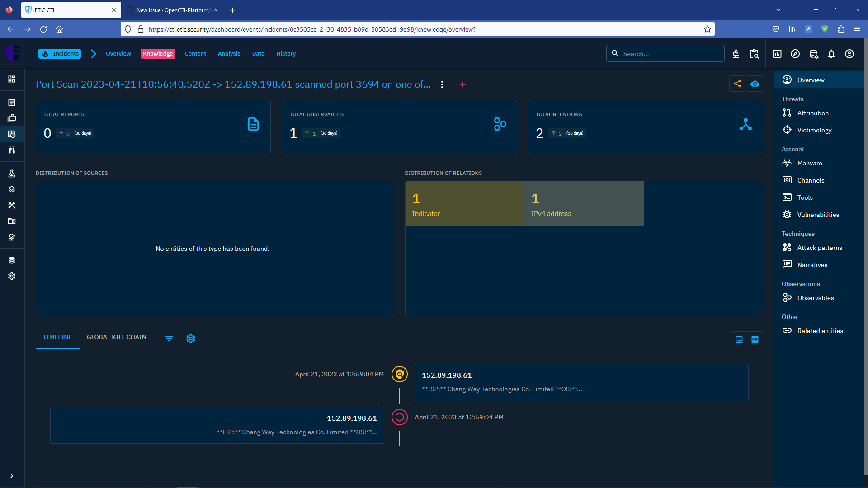
Task: Click the share icon next to incident title
Action: pyautogui.click(x=737, y=84)
